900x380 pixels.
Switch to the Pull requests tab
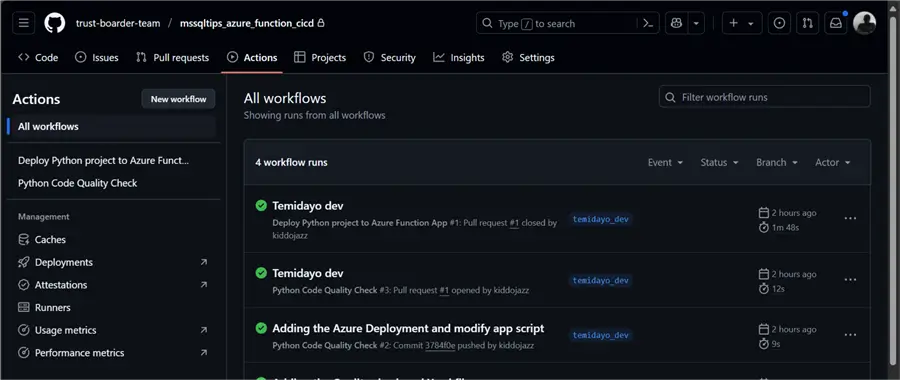tap(172, 57)
